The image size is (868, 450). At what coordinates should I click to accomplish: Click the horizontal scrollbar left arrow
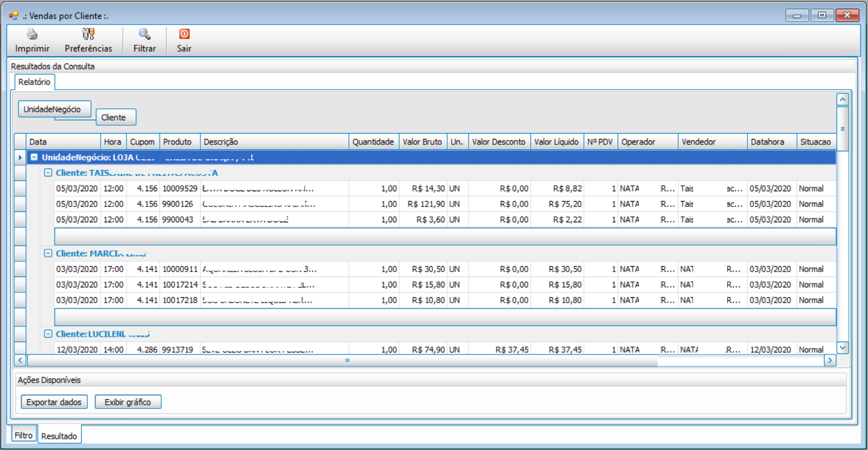click(x=20, y=360)
